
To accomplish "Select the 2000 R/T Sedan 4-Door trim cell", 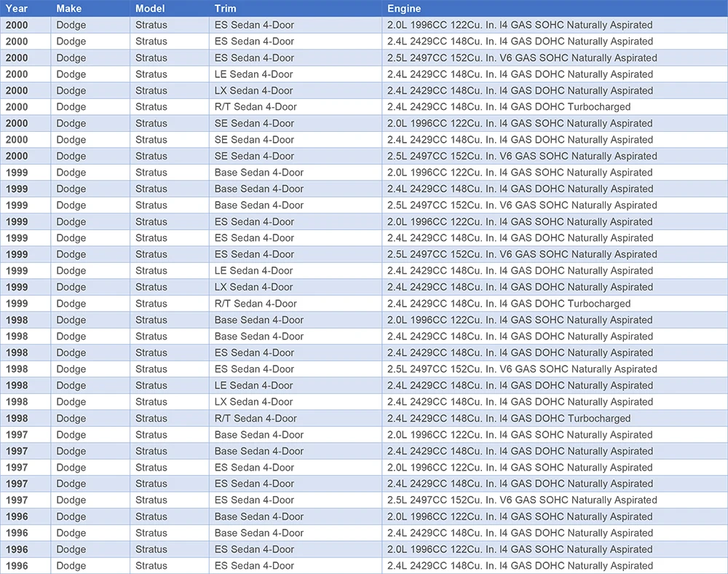I will [x=296, y=107].
